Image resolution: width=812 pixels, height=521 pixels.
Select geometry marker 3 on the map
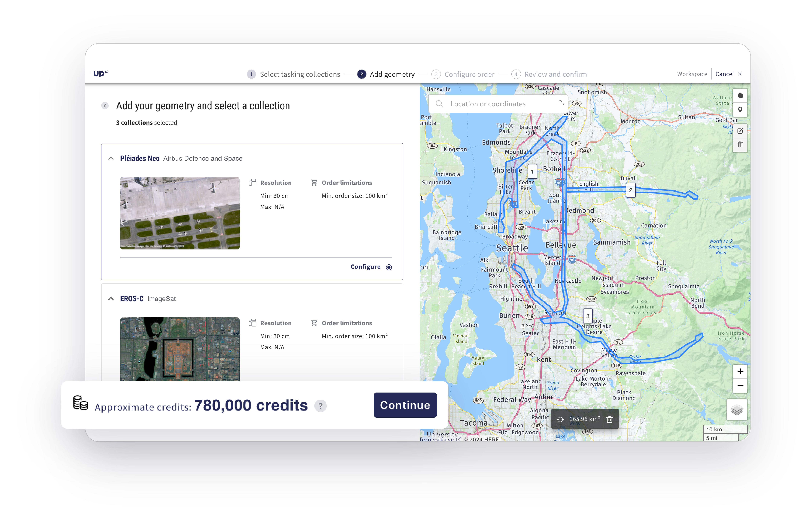[x=588, y=316]
